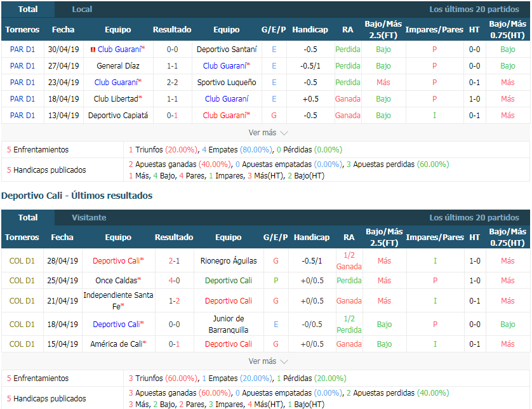532x409 pixels.
Task: Click the G/E/P header in the Deportivo Cali table
Action: point(276,238)
